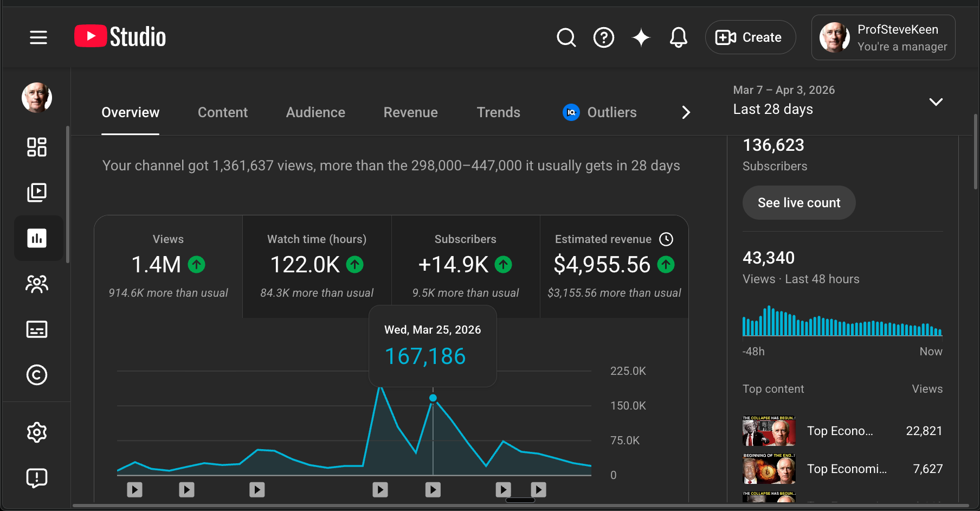The width and height of the screenshot is (980, 511).
Task: Click the sparkle Ask Studio icon
Action: tap(641, 37)
